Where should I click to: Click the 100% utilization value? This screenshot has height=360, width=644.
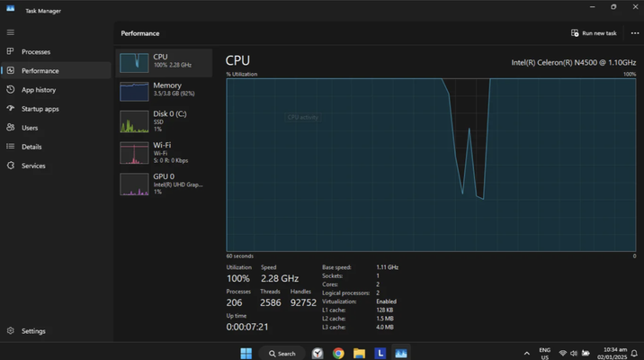237,279
